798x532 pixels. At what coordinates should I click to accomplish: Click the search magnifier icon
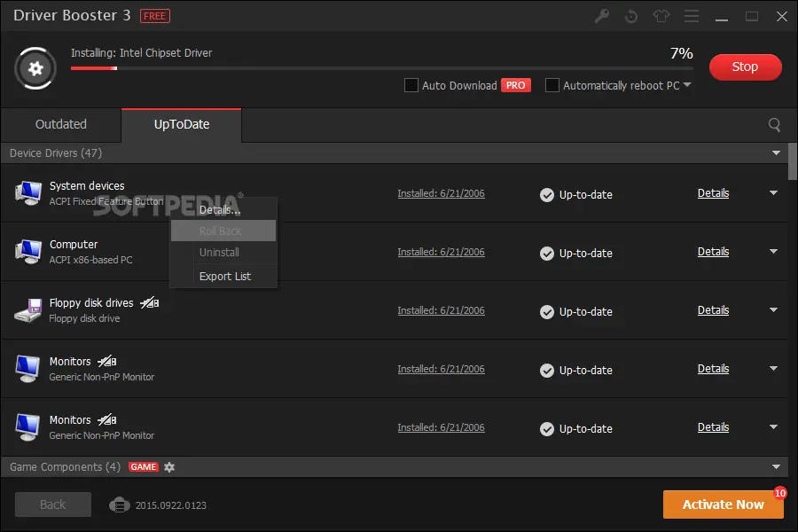774,125
